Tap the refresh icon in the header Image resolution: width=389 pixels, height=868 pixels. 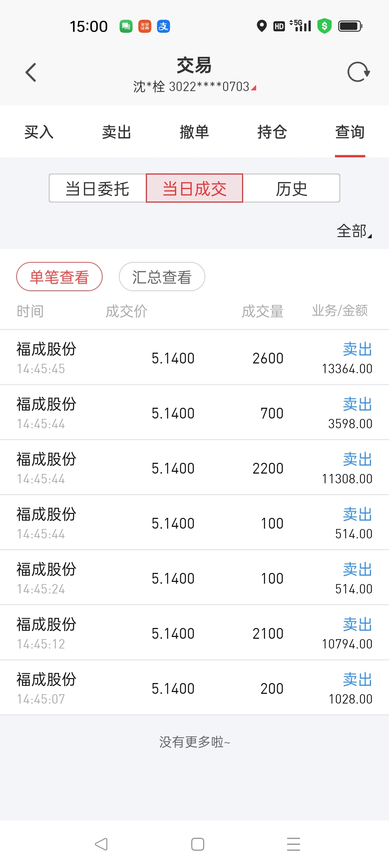(358, 72)
